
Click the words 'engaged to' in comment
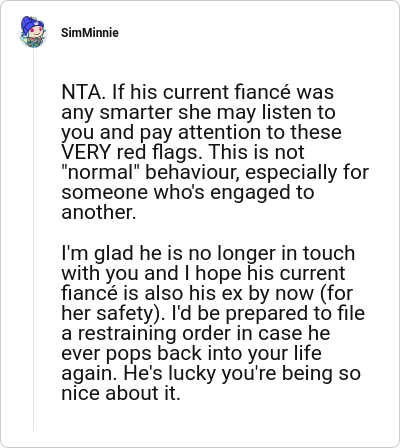(262, 192)
